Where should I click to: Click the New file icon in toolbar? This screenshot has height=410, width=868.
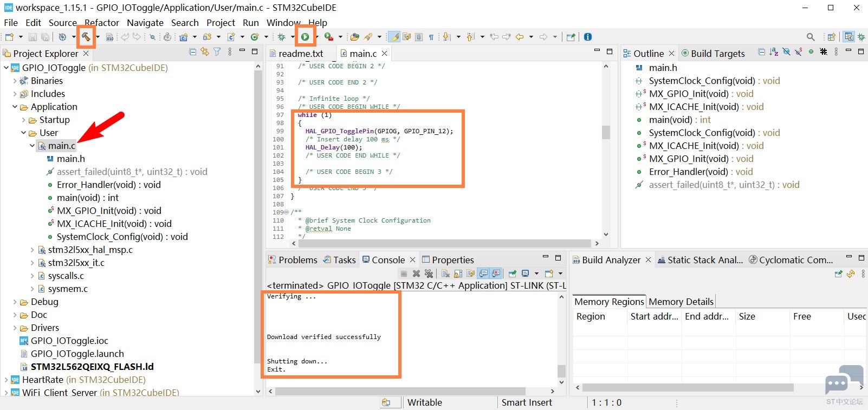[9, 37]
